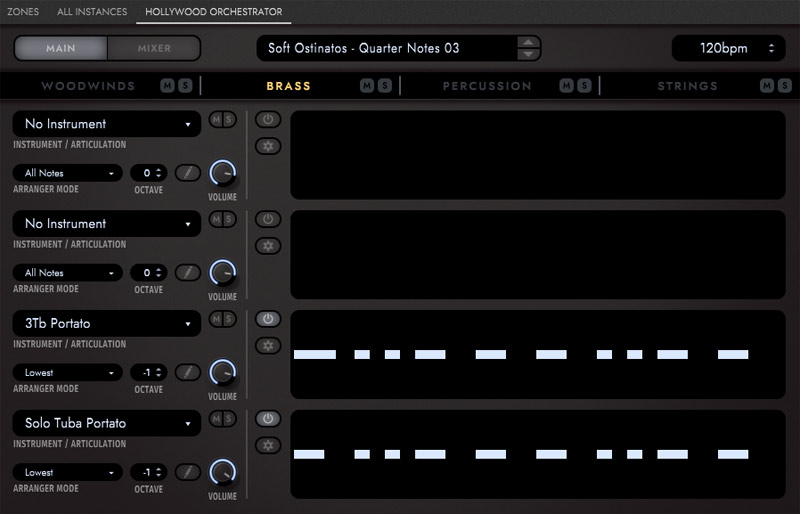Solo the Percussion section
This screenshot has width=800, height=514.
click(x=584, y=86)
